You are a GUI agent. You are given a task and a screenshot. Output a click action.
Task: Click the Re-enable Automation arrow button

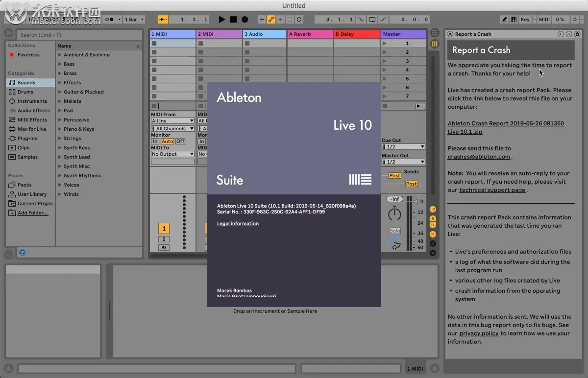pos(280,20)
